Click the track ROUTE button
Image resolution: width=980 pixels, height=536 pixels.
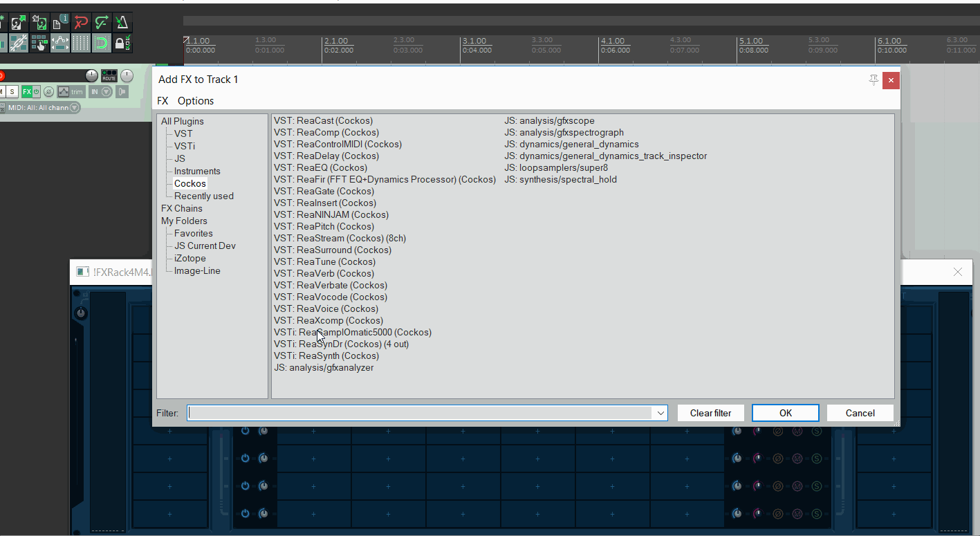coord(109,75)
